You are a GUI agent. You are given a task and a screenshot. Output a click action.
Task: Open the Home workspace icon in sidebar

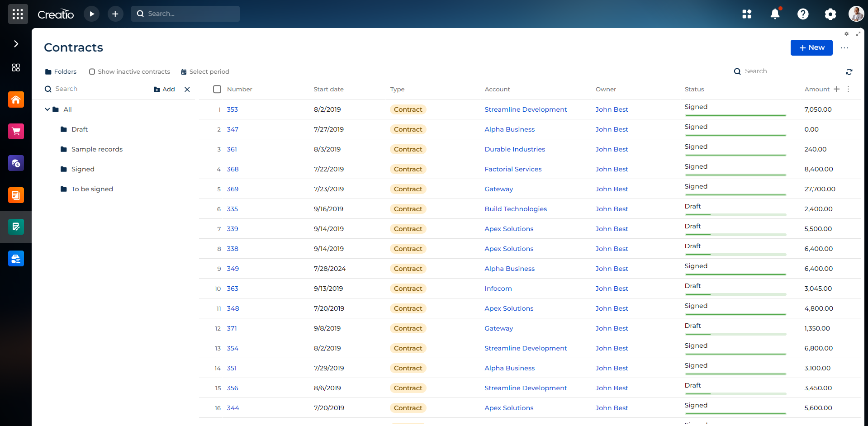[x=16, y=99]
